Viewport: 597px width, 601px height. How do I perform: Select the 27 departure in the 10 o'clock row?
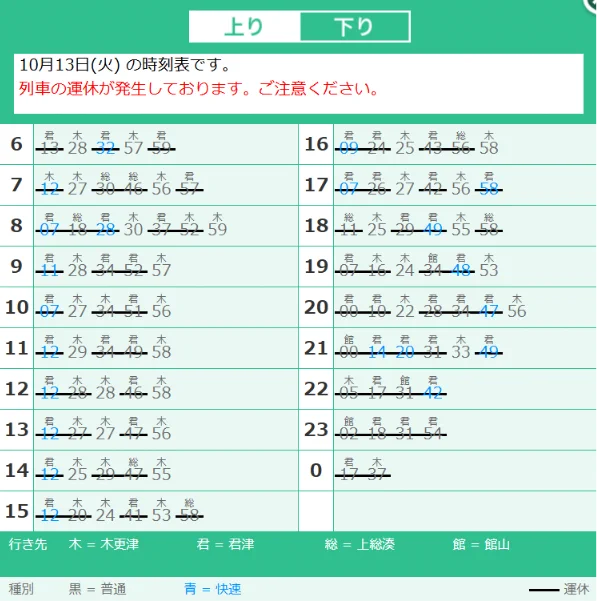(77, 311)
